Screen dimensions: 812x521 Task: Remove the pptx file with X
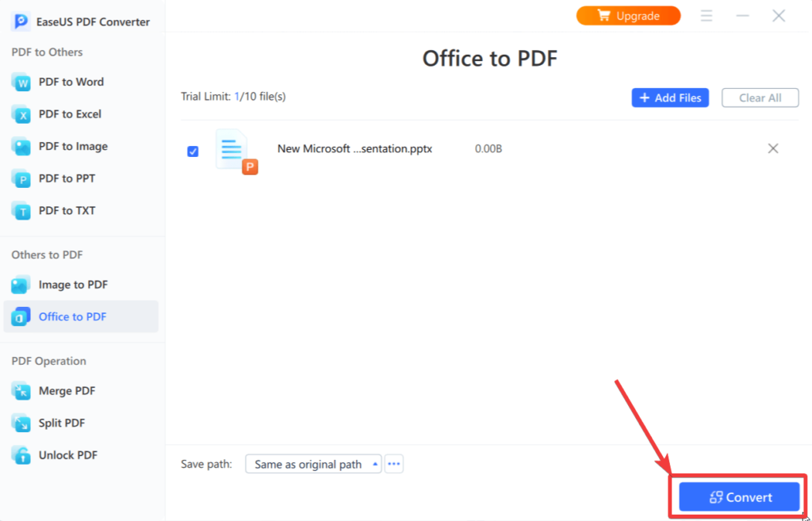[x=773, y=148]
